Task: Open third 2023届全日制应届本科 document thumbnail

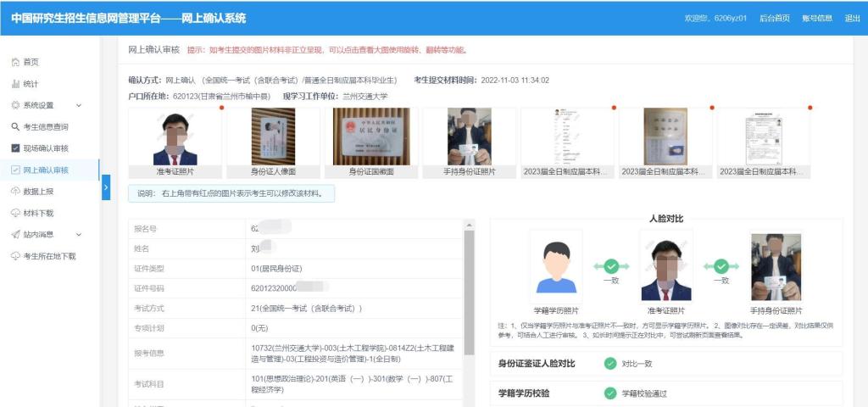Action: point(764,137)
